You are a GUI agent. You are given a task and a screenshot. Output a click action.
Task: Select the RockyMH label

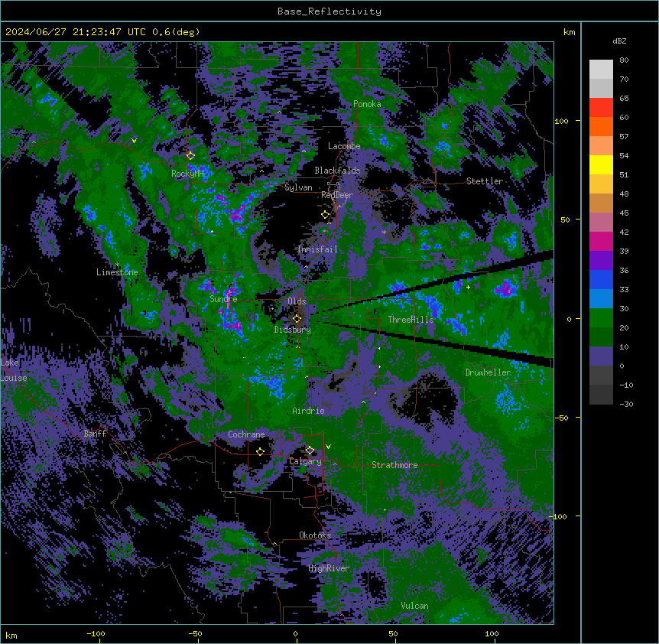[187, 174]
